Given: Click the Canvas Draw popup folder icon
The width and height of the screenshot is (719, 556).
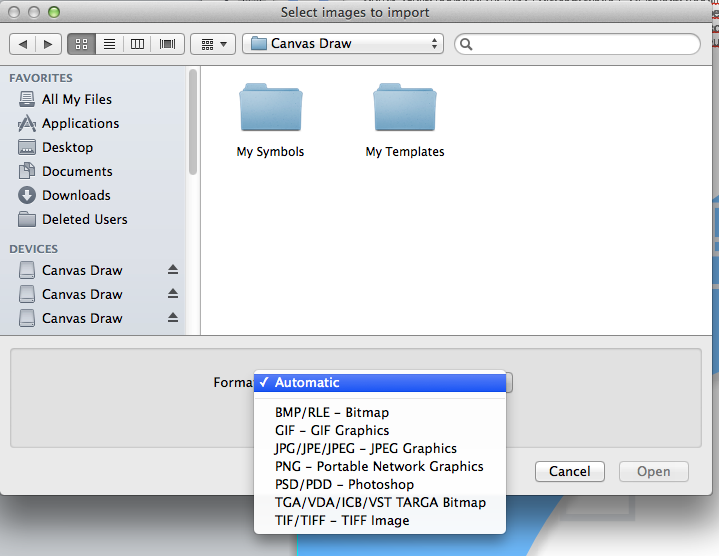Looking at the screenshot, I should pos(259,44).
